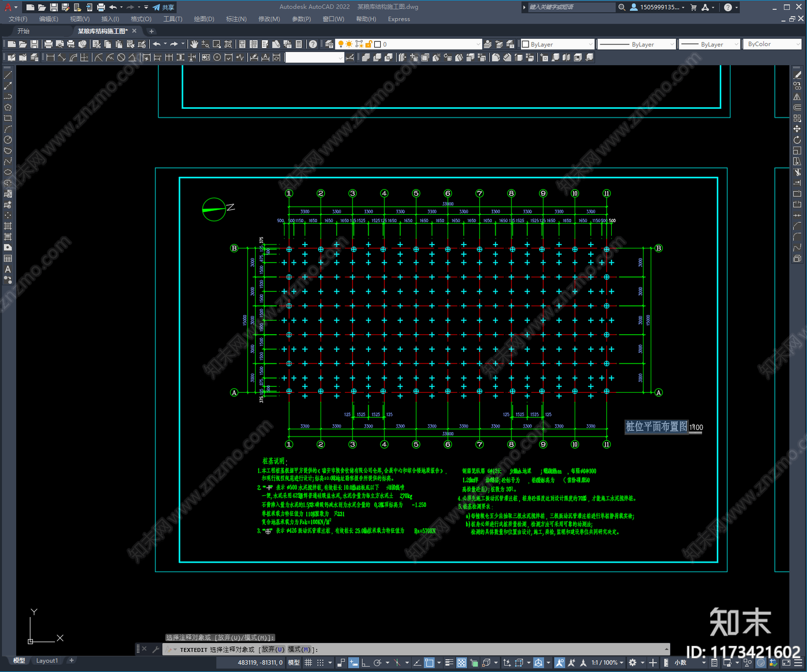Viewport: 807px width, 672px height.
Task: Select the Erase tool in modify toolbar
Action: 797,75
